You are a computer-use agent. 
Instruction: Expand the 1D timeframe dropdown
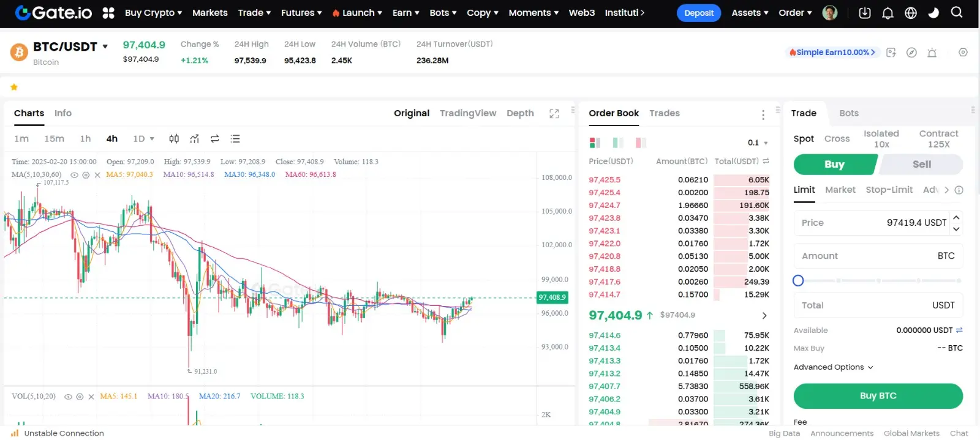(x=144, y=139)
